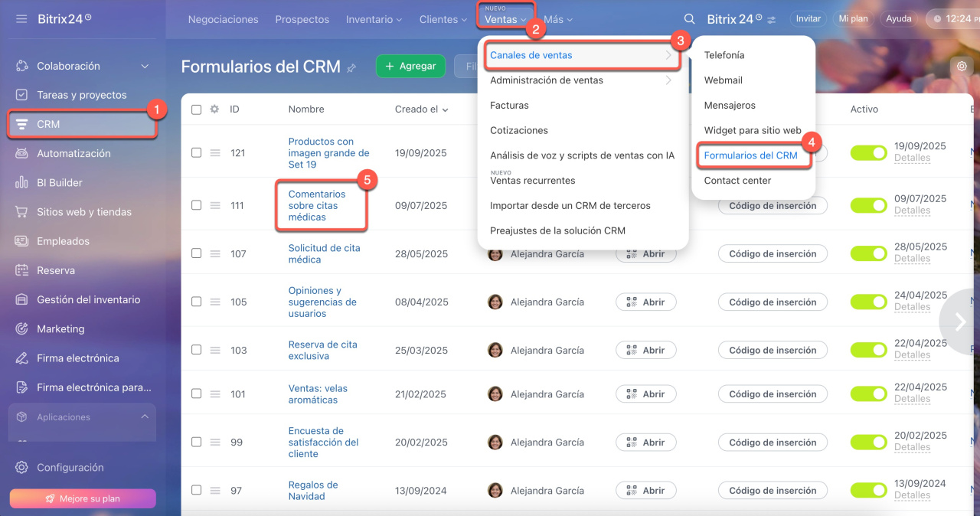Click the search magnifier icon in top bar
Screen dimensions: 980x516
click(689, 19)
